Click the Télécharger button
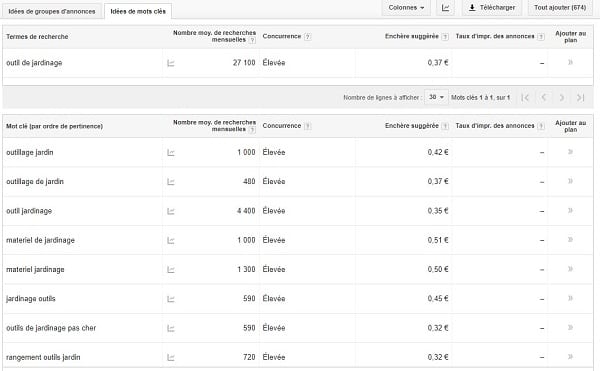 click(x=492, y=8)
